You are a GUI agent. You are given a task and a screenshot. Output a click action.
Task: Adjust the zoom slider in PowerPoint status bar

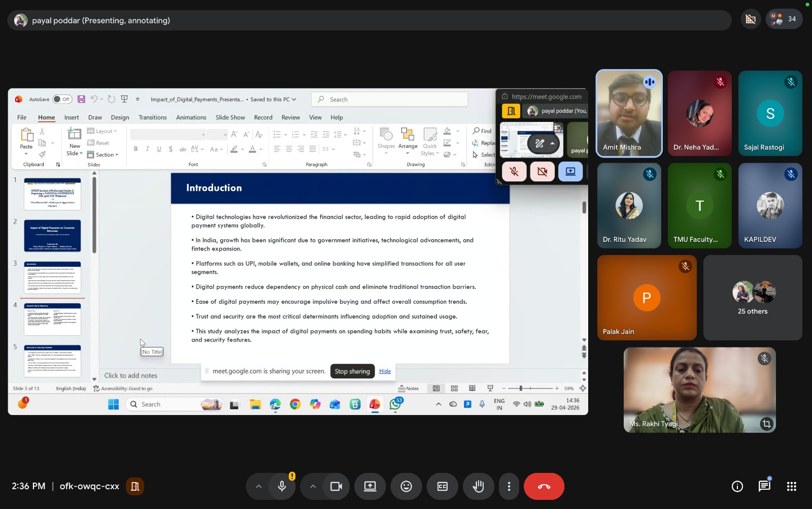521,389
